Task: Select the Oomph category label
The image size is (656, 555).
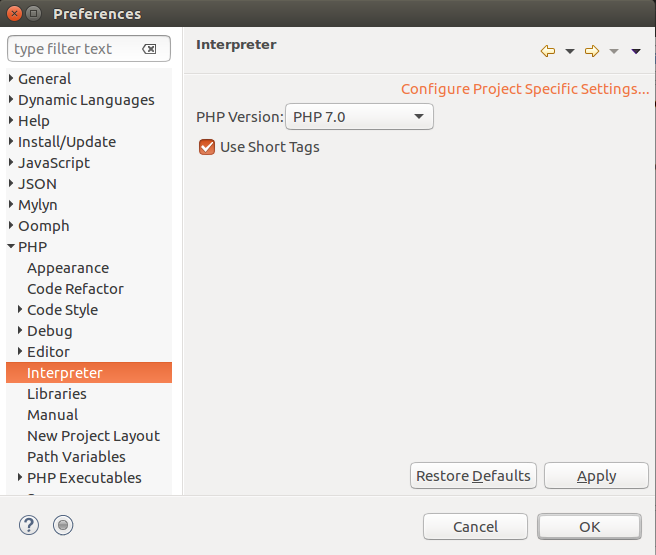Action: pos(44,226)
